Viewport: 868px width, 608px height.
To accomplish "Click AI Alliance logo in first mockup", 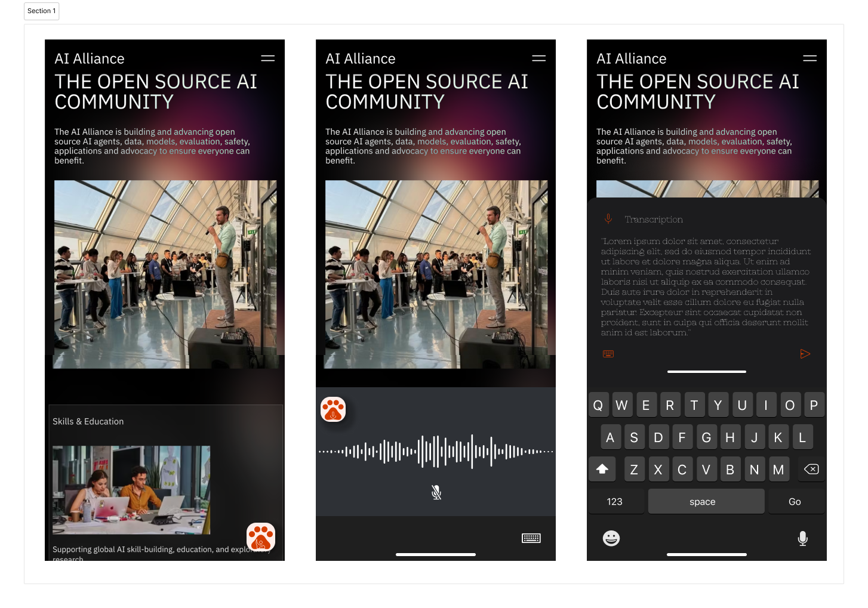I will pos(90,58).
